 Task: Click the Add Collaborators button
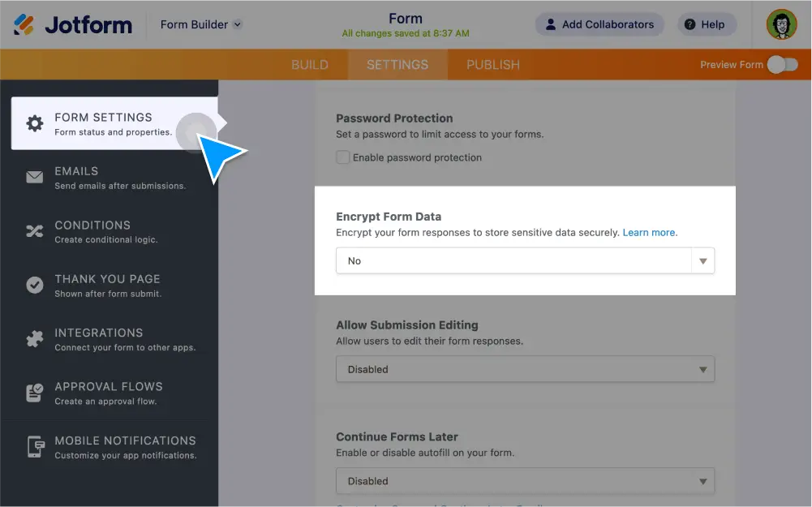[x=599, y=24]
